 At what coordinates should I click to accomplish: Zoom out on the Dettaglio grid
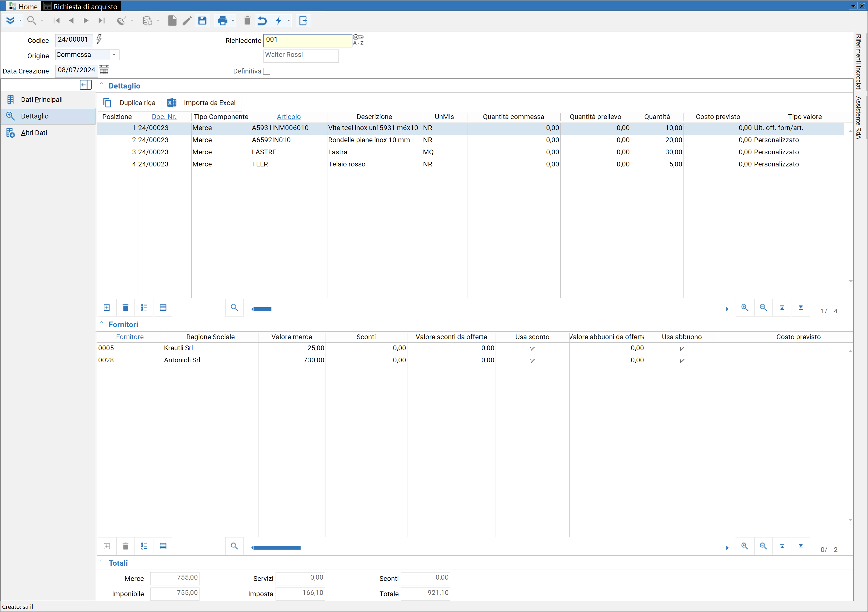click(x=763, y=308)
